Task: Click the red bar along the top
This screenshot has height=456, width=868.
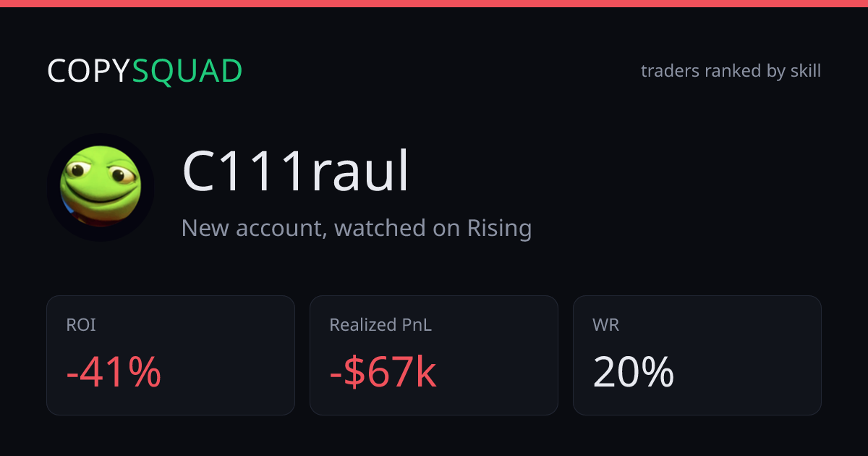Action: [x=434, y=4]
